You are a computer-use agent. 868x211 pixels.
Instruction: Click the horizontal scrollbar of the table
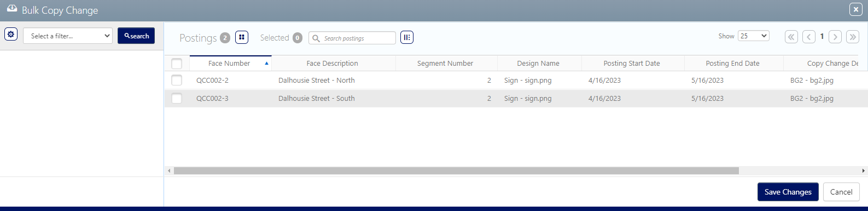(456, 171)
